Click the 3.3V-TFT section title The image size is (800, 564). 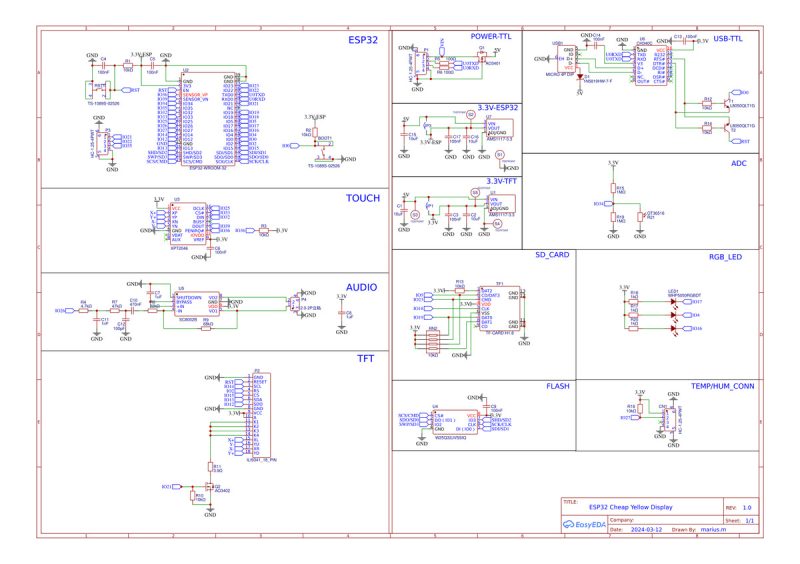[501, 181]
